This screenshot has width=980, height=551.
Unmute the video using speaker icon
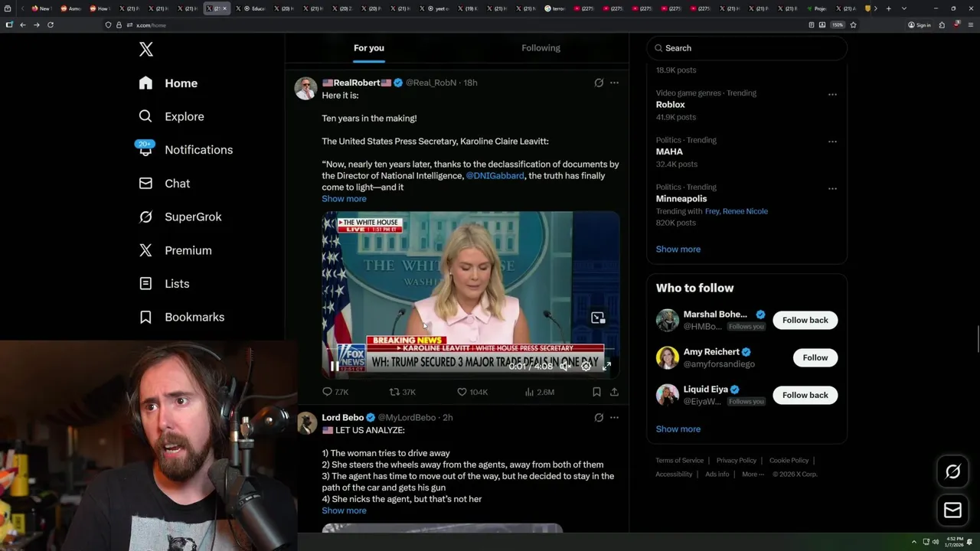point(565,367)
